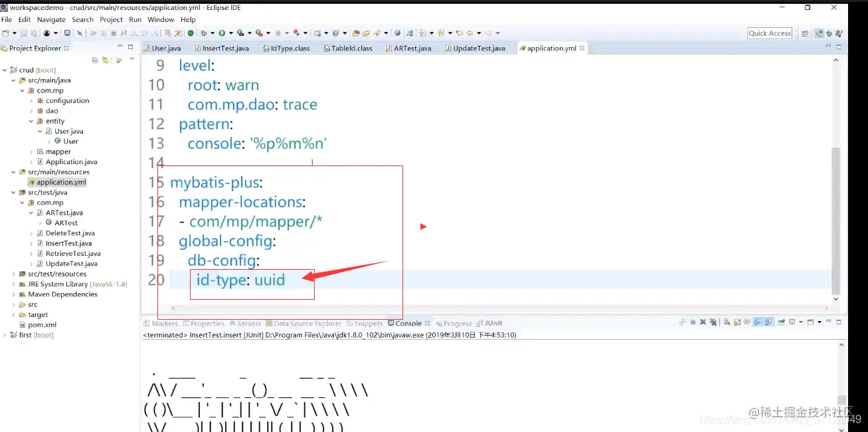Close the application.yml editor tab
868x432 pixels.
click(x=582, y=48)
